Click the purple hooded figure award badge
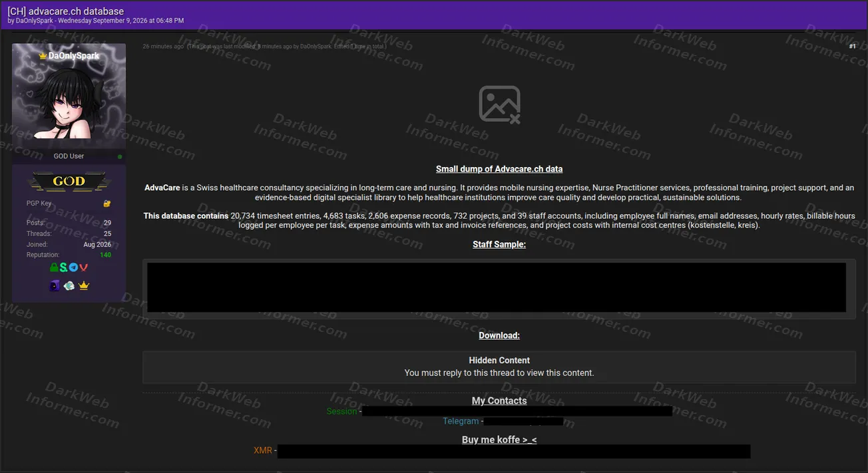Viewport: 868px width, 473px height. click(x=55, y=285)
